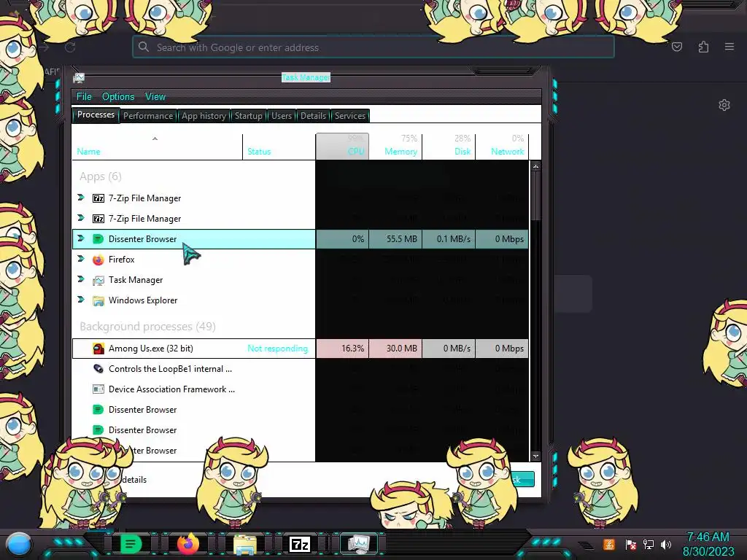Sort by the Network column header
The image size is (747, 560).
[502, 146]
